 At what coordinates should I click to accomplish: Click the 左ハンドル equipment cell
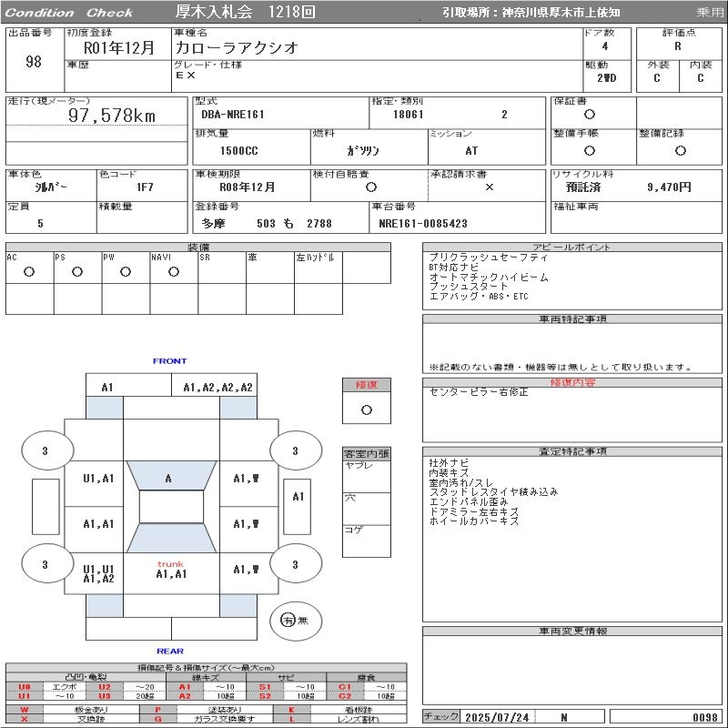click(x=318, y=268)
